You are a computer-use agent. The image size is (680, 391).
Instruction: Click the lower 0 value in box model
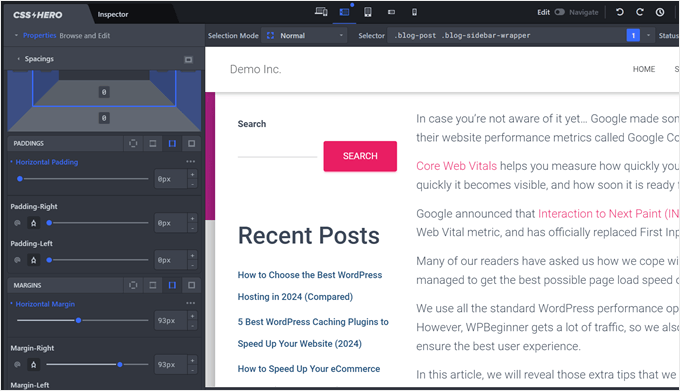(x=104, y=118)
